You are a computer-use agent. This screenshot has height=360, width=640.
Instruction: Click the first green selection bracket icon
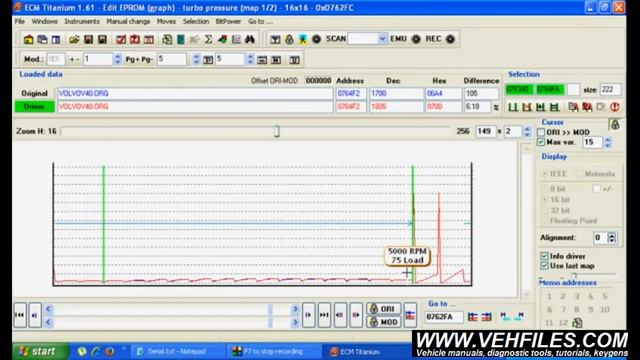coord(513,107)
